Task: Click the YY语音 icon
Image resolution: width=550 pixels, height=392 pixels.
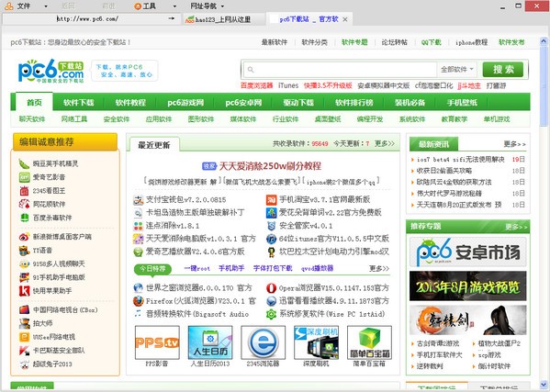Action: [24, 251]
